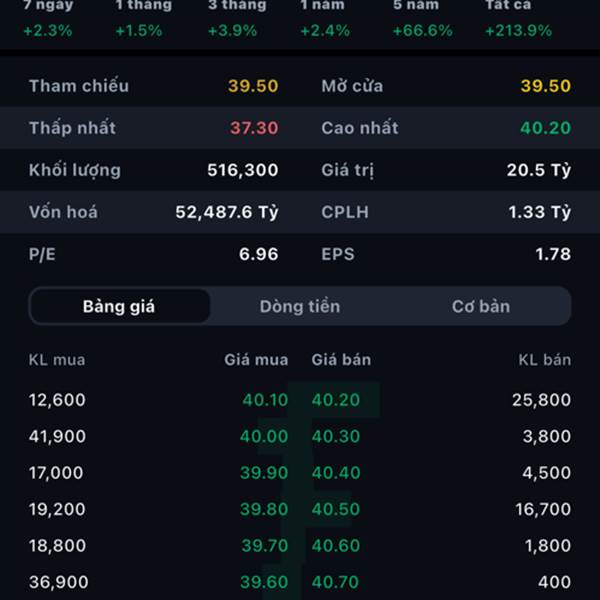Choose the 40.30 ask price
Image resolution: width=600 pixels, height=600 pixels.
coord(336,436)
